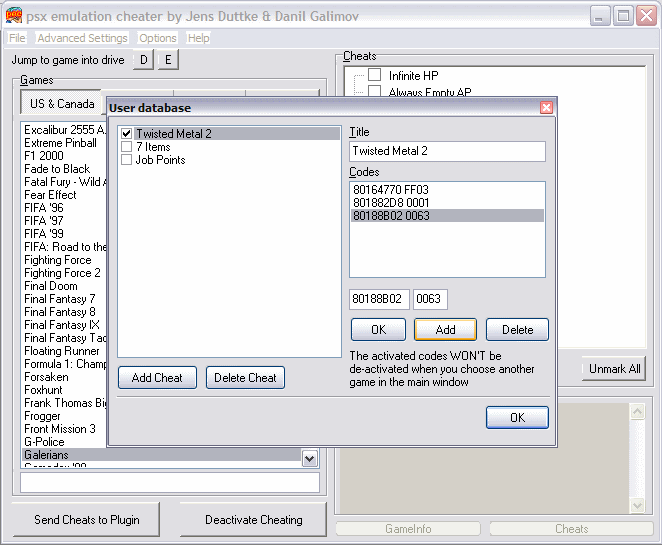Confirm the dialog with the bottom OK button

point(517,418)
